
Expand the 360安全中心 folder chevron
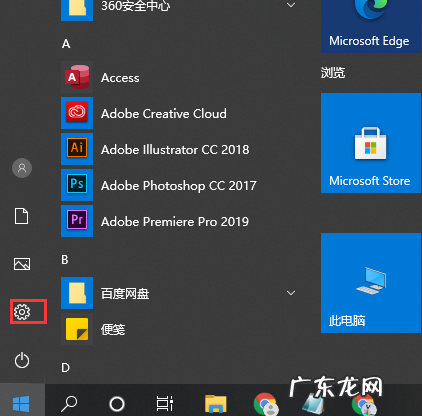coord(291,5)
